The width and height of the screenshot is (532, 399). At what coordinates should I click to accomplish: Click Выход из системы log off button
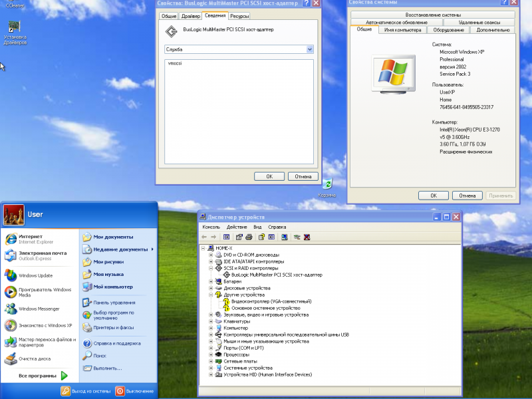pyautogui.click(x=86, y=391)
